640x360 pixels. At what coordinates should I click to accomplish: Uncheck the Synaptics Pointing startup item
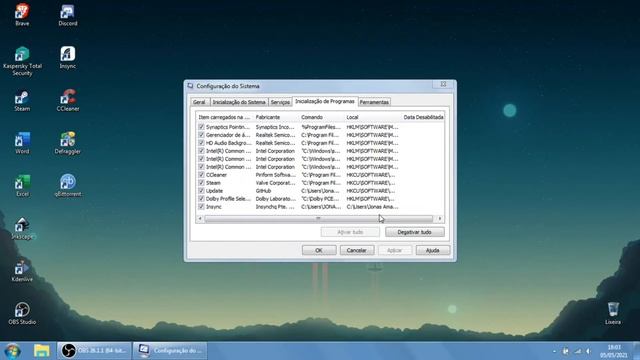201,127
